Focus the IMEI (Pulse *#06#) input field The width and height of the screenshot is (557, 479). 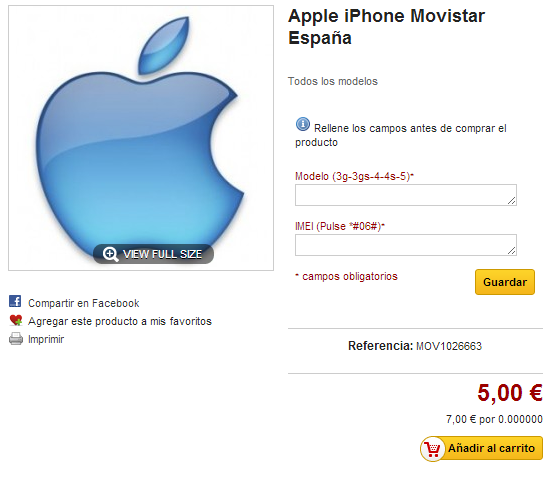[406, 245]
